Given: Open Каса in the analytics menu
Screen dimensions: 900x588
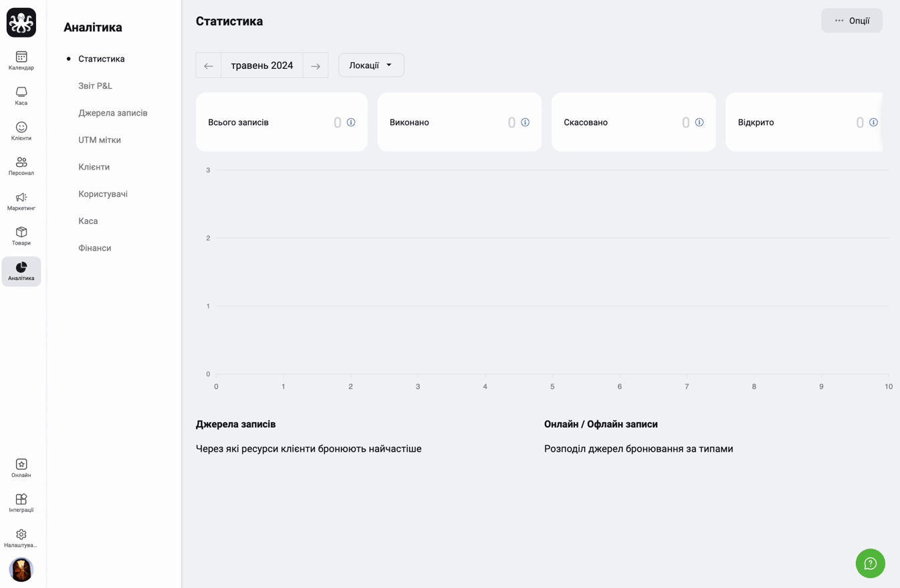Looking at the screenshot, I should tap(88, 221).
